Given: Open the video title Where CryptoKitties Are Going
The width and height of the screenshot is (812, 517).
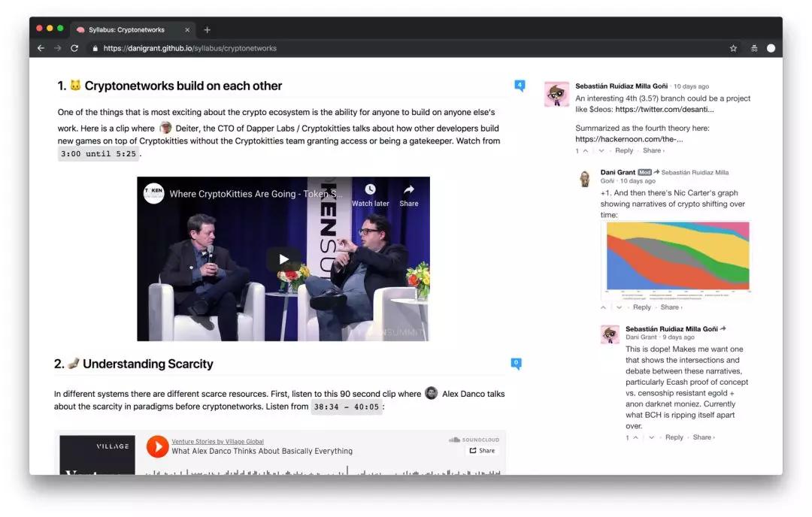Looking at the screenshot, I should point(256,194).
